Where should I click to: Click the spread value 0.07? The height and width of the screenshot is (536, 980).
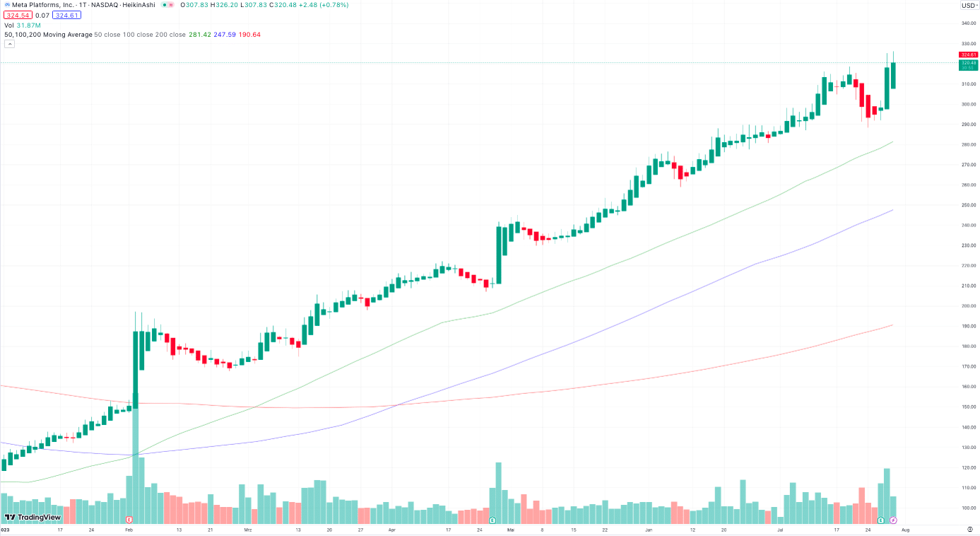tap(42, 15)
